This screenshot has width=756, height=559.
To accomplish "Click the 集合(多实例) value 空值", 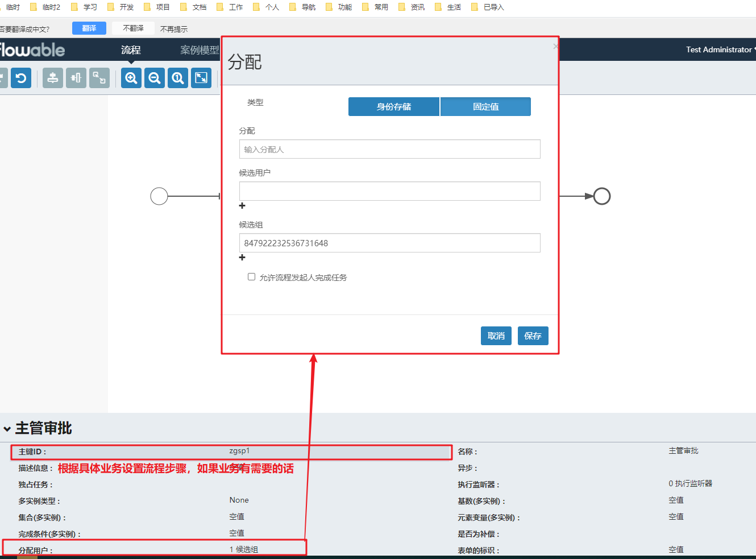I will [237, 516].
